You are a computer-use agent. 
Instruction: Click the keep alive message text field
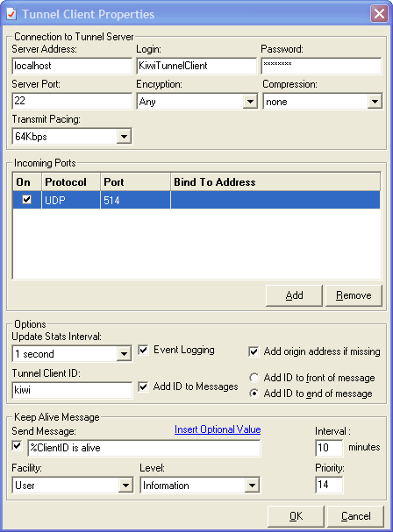(x=144, y=448)
